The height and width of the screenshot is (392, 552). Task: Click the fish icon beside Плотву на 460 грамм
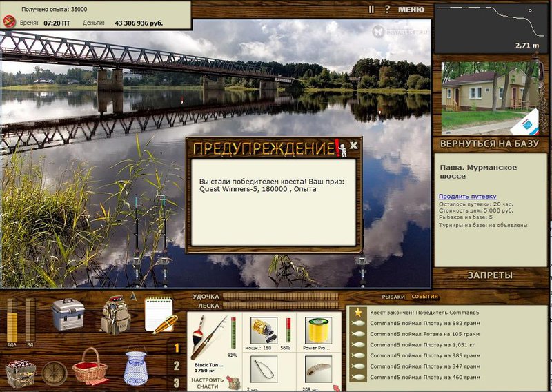[x=358, y=377]
